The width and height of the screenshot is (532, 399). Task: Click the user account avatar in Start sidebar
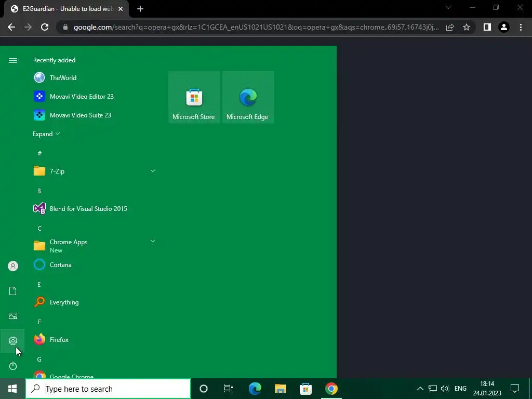[12, 266]
